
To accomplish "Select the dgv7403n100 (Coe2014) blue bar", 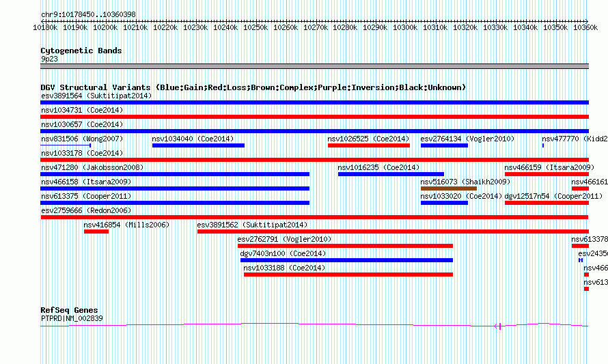I will pyautogui.click(x=346, y=260).
